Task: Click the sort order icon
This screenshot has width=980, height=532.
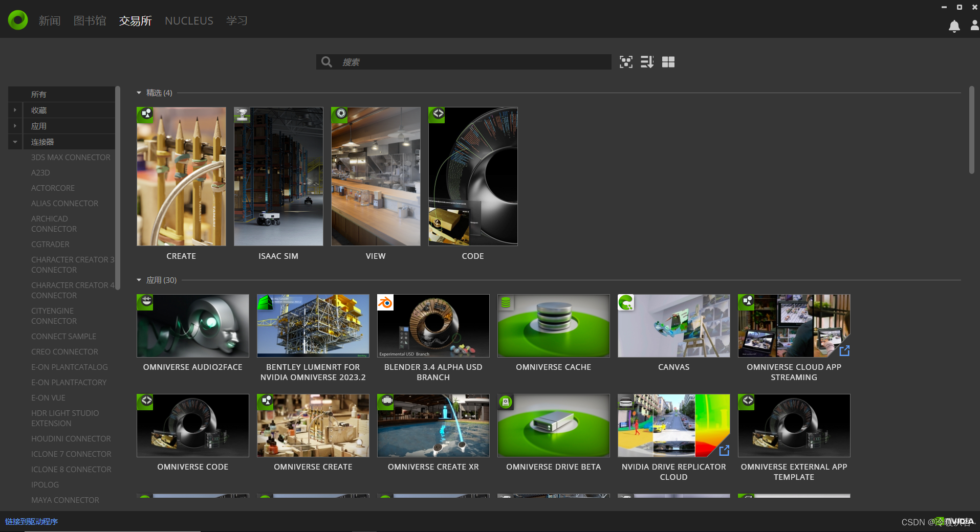Action: [647, 62]
